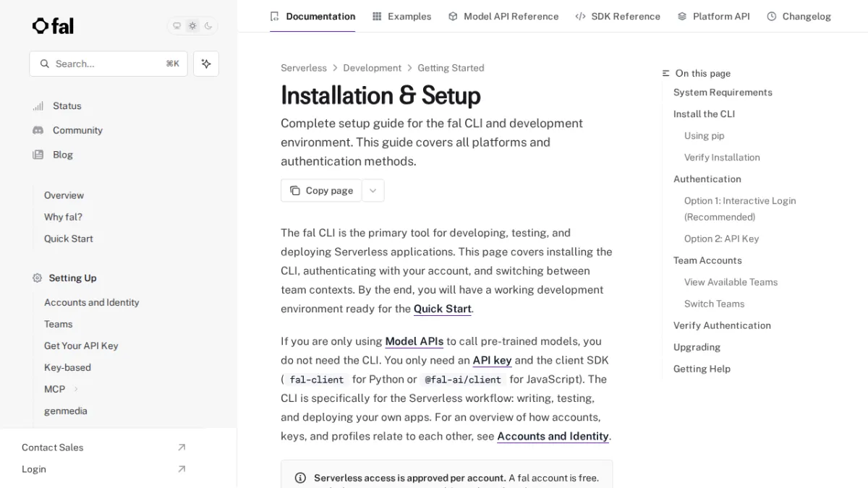Follow the API key inline link
868x488 pixels.
pos(492,360)
